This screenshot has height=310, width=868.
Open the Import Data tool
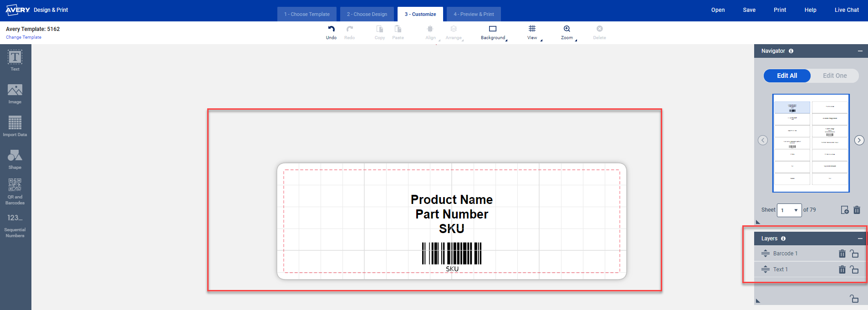click(x=15, y=126)
